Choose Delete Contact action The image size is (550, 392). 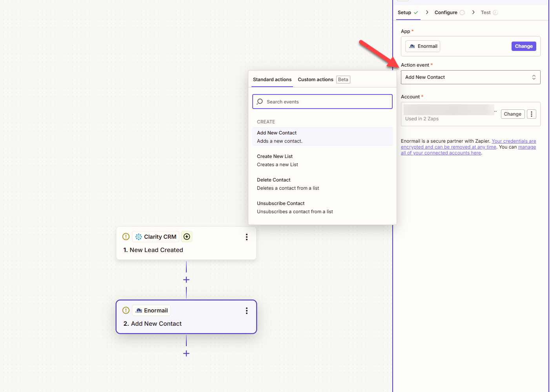tap(322, 184)
